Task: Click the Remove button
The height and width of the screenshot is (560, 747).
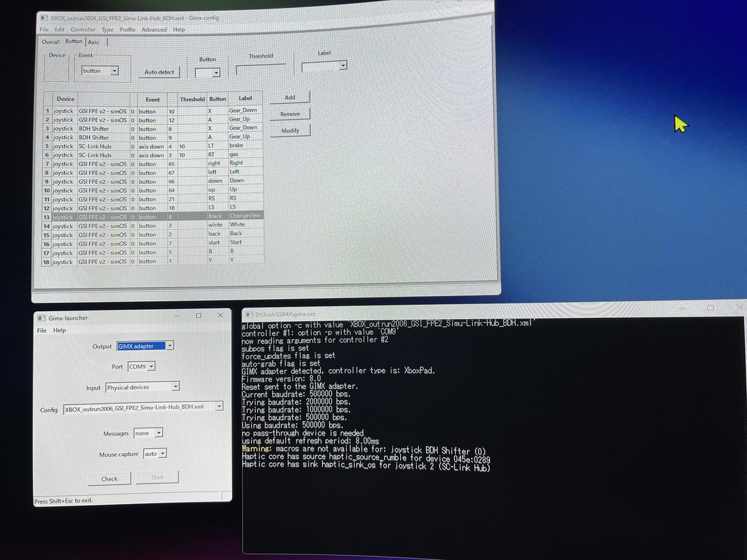Action: [289, 114]
